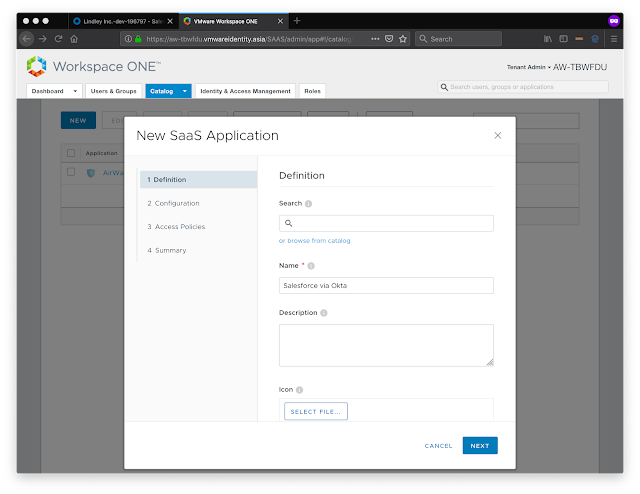This screenshot has width=640, height=494.
Task: Focus the users, groups or applications search box
Action: (523, 87)
